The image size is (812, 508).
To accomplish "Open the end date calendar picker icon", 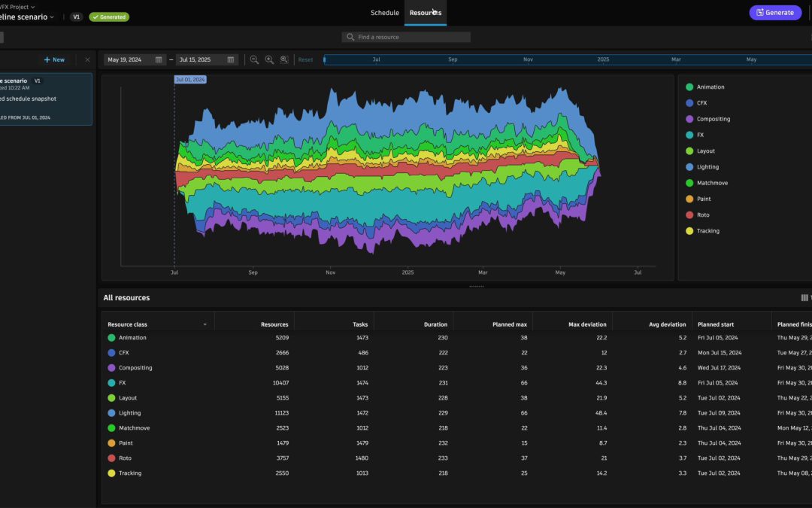I will [x=231, y=59].
